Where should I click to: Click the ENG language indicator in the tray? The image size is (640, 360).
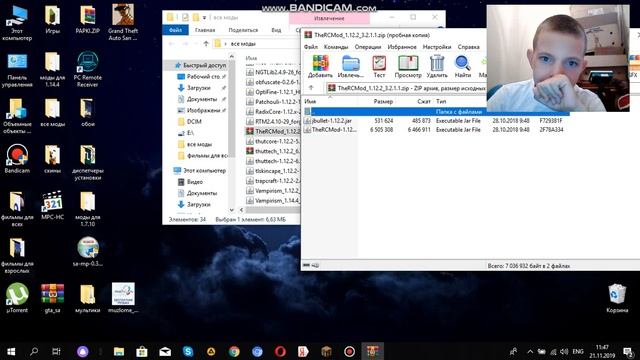pyautogui.click(x=578, y=351)
